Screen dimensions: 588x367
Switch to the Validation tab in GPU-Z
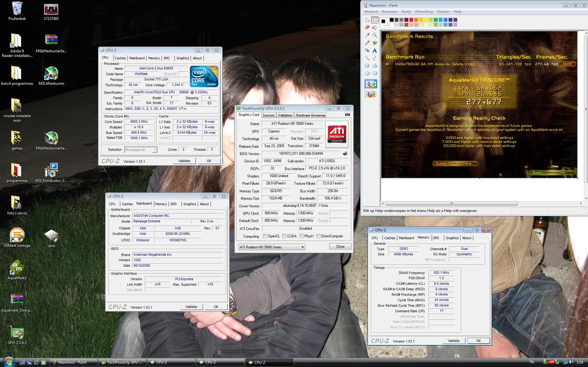285,115
